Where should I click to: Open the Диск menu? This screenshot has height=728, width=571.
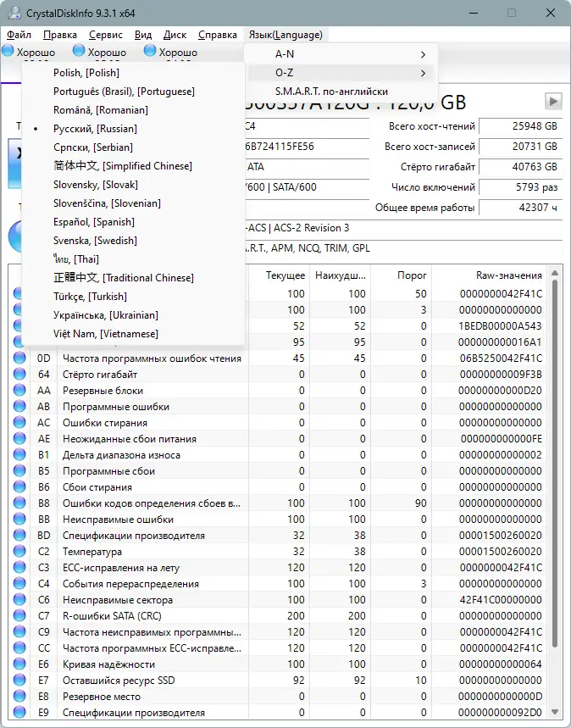(x=175, y=35)
